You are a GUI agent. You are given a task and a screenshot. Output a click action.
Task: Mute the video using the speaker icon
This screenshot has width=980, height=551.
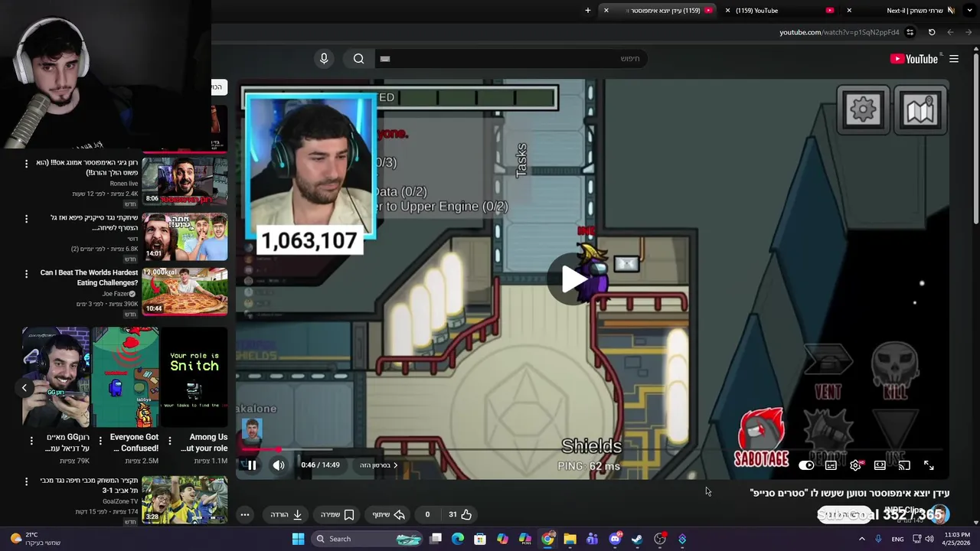click(279, 465)
